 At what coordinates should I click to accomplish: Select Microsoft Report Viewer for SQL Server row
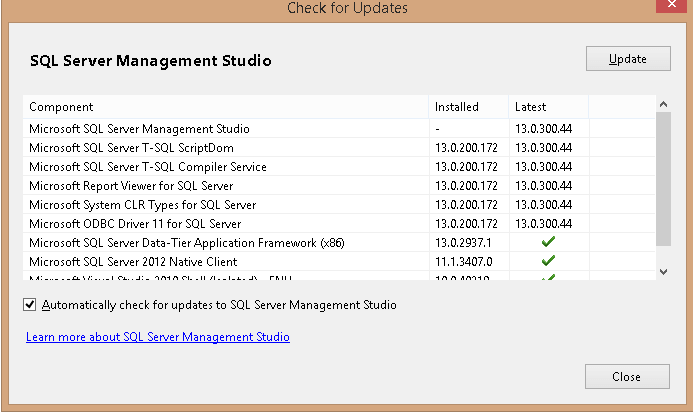339,186
